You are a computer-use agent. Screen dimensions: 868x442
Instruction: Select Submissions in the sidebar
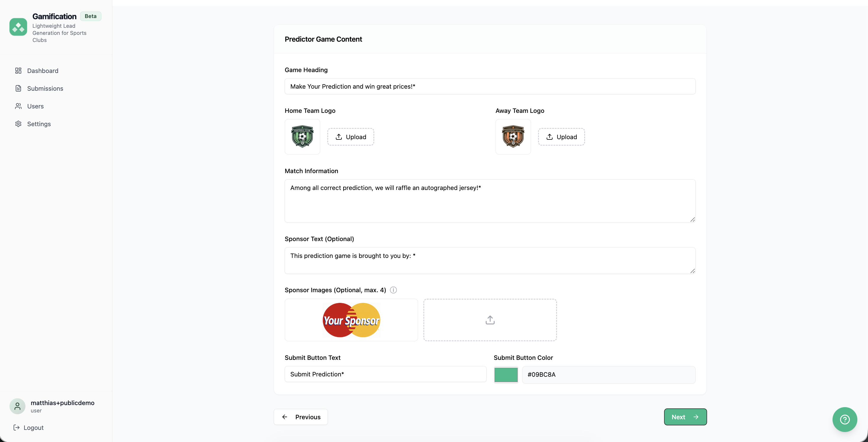point(45,88)
